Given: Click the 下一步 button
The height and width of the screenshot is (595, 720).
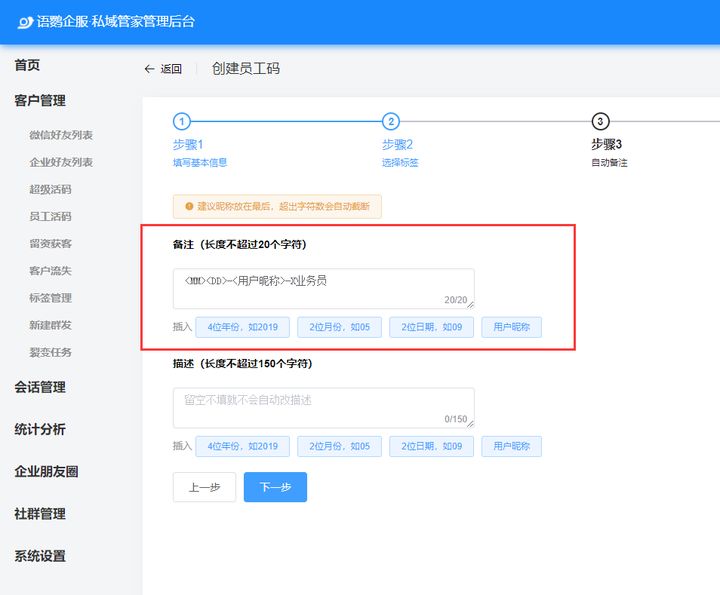Looking at the screenshot, I should [x=275, y=487].
